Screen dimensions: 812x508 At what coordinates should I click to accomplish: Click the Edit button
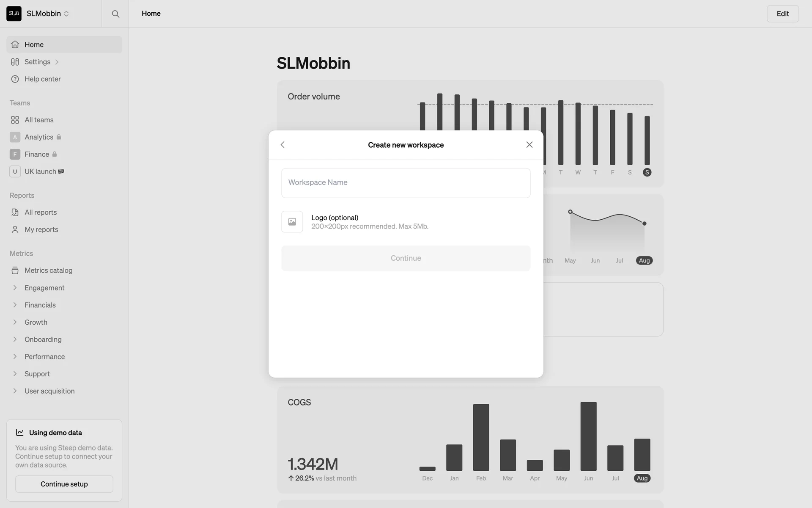[782, 14]
